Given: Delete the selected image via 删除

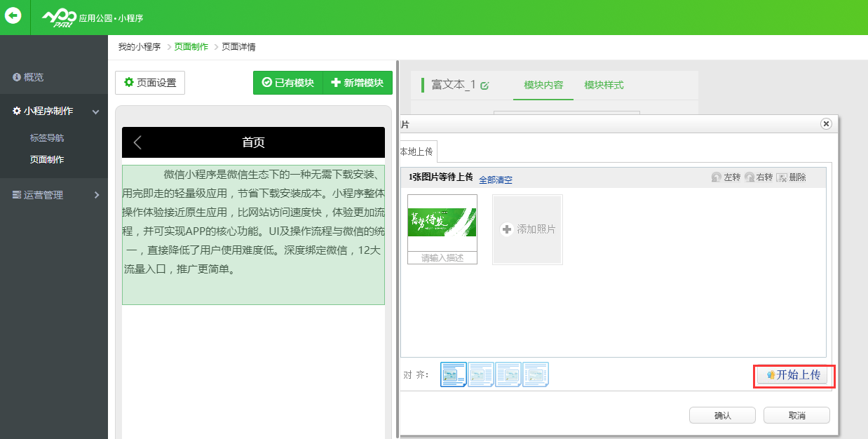Looking at the screenshot, I should pyautogui.click(x=792, y=177).
